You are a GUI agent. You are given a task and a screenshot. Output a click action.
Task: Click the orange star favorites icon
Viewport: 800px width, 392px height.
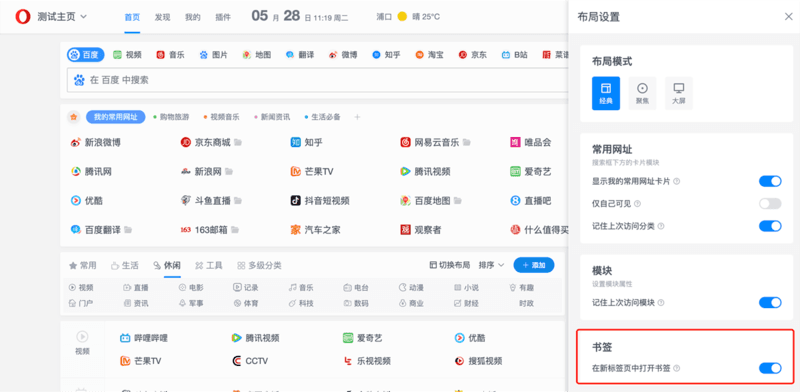(73, 117)
